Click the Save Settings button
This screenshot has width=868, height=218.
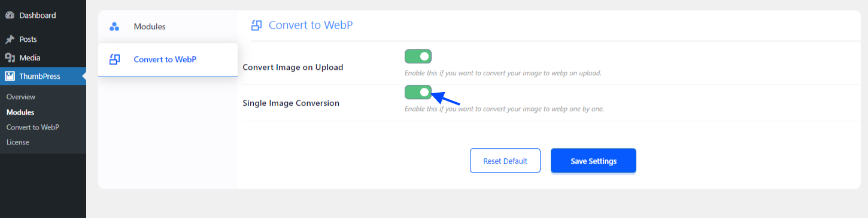(593, 161)
